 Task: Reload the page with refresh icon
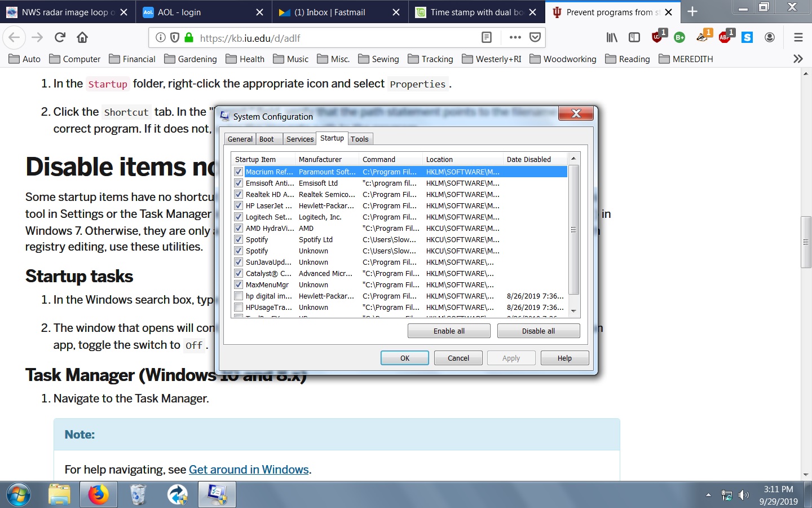60,38
